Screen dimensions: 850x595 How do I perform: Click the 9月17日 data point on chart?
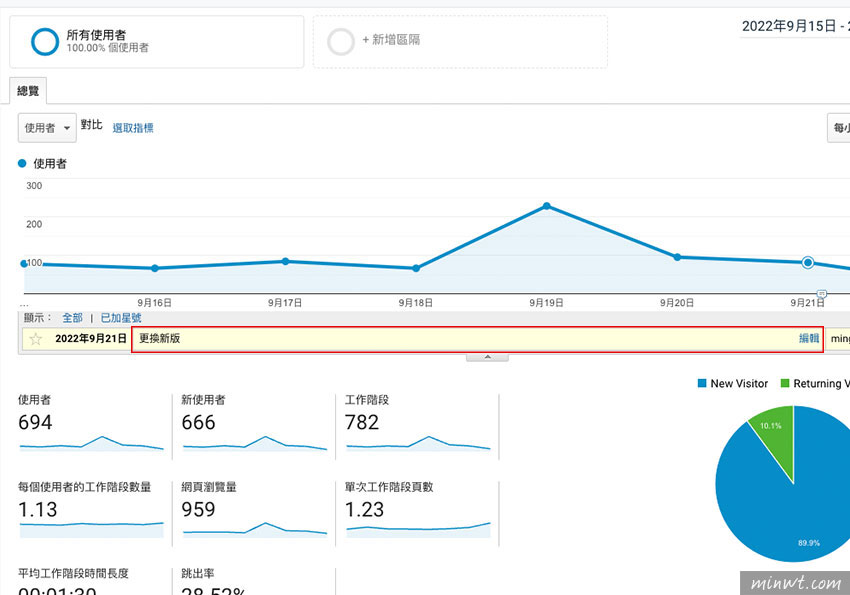pyautogui.click(x=285, y=261)
